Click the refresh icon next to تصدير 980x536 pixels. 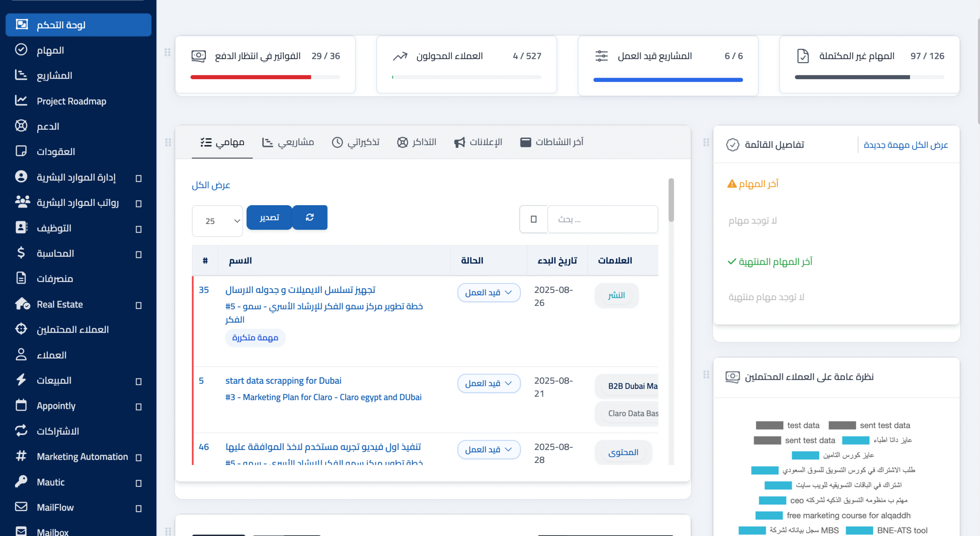click(310, 217)
